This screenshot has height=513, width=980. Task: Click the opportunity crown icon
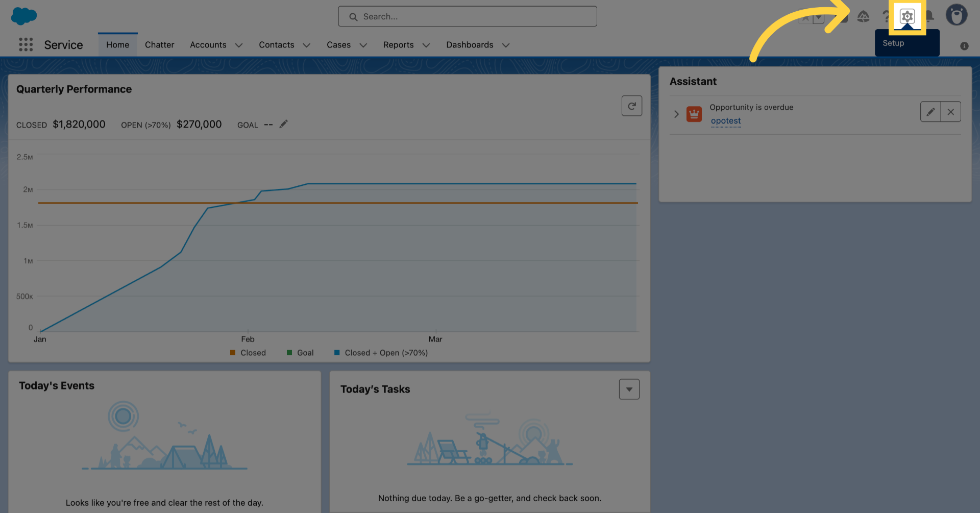(x=694, y=114)
